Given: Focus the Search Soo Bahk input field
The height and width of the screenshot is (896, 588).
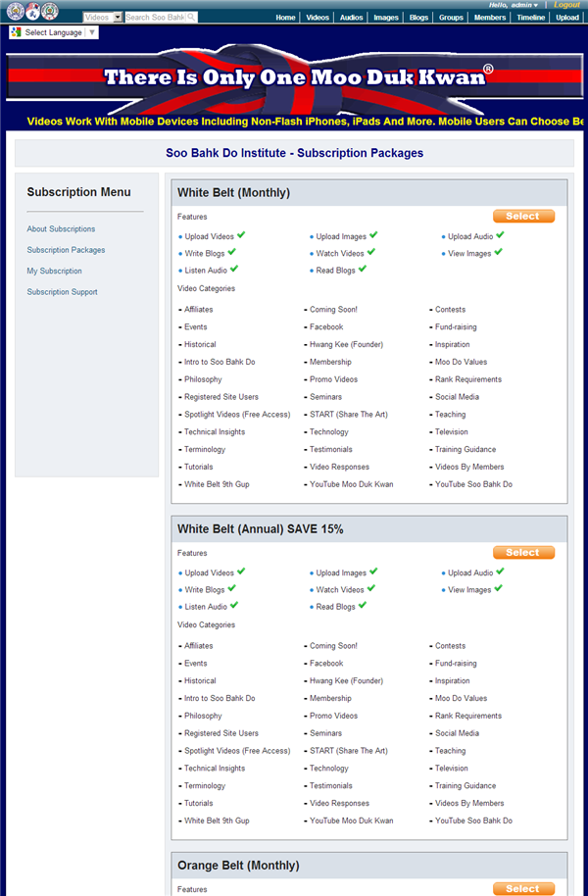Looking at the screenshot, I should pos(156,17).
